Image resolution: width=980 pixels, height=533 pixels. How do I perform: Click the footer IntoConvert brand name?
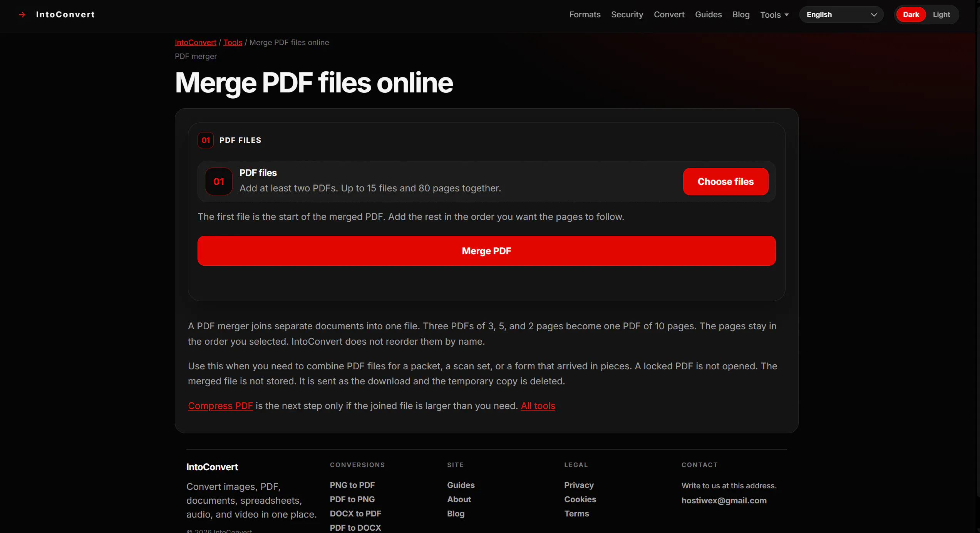point(212,467)
